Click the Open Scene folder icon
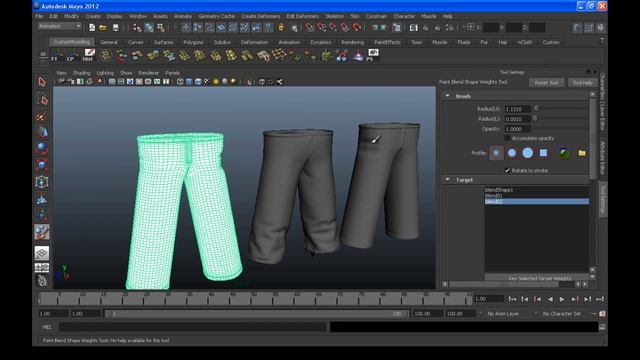Viewport: 640px width, 360px height. coord(103,27)
